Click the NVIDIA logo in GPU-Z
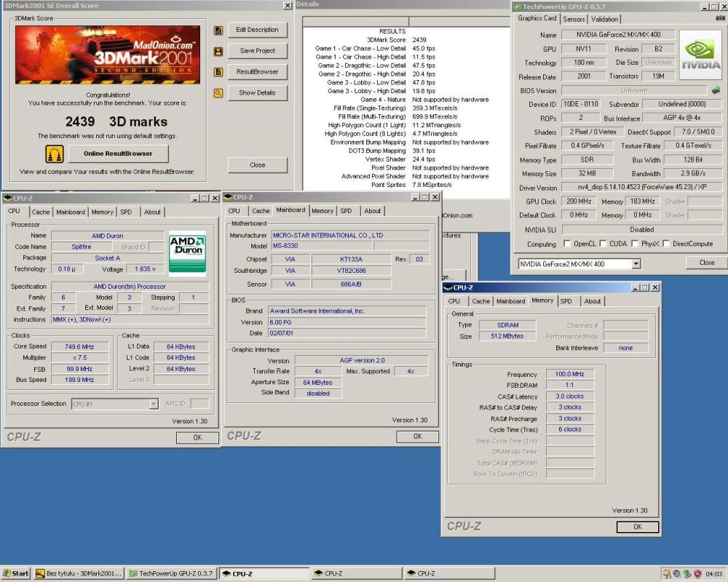The image size is (728, 582). 702,52
